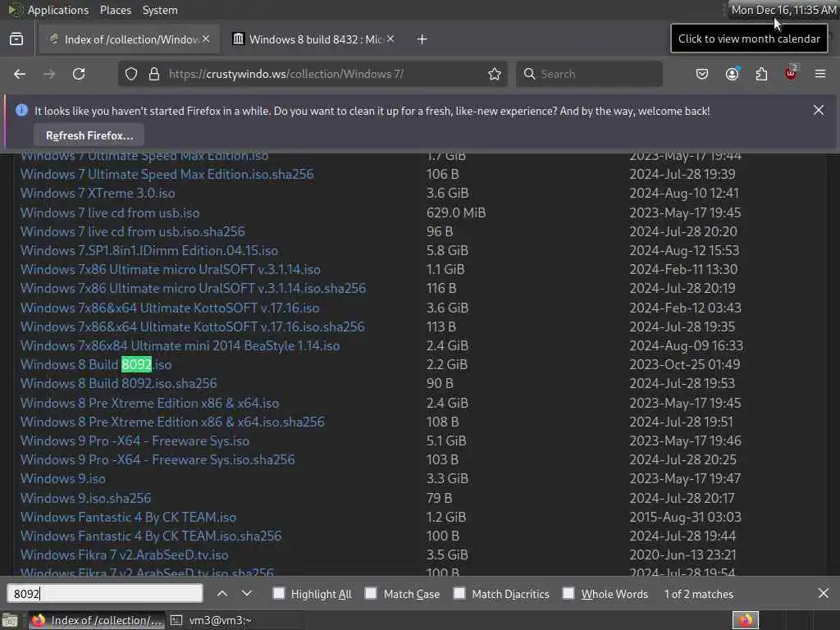The height and width of the screenshot is (630, 840).
Task: Click the 1 of 2 matches text
Action: 699,594
